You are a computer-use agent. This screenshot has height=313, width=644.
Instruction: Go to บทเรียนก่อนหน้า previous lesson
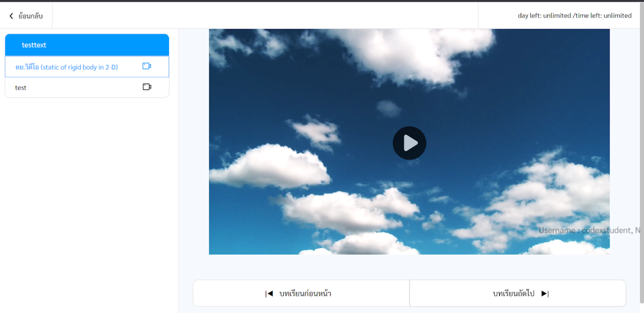[305, 294]
